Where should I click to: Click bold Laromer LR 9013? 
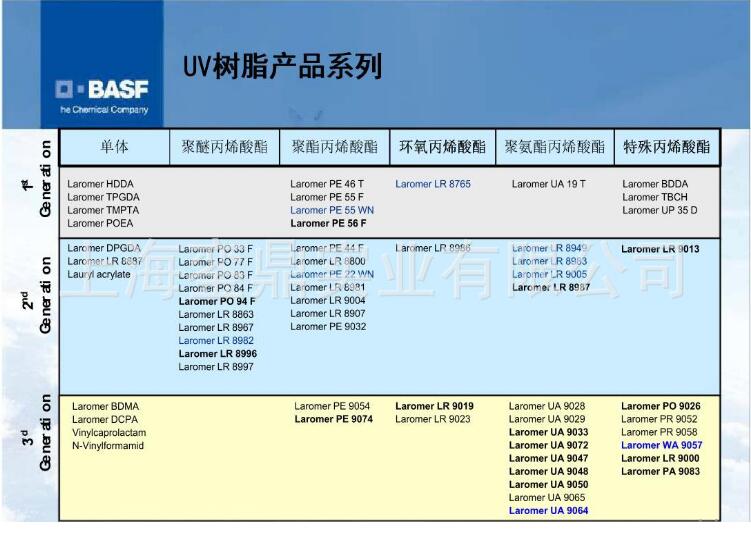point(660,249)
